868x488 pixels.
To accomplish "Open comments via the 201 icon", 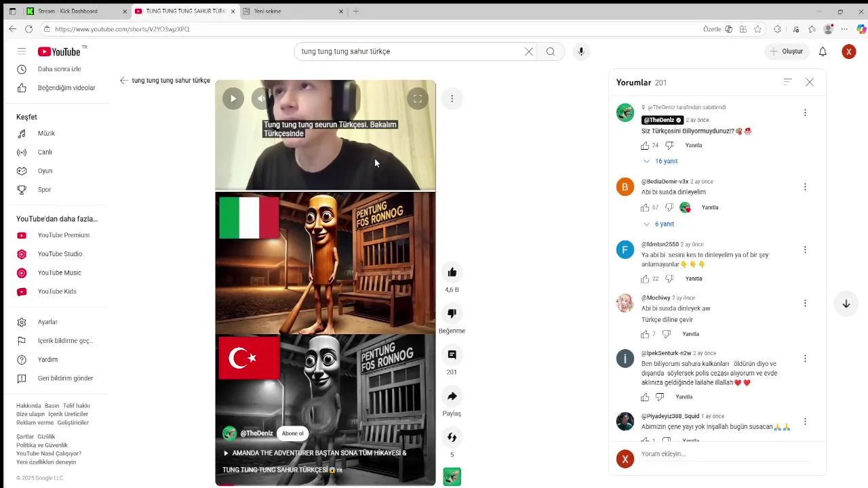I will click(452, 354).
